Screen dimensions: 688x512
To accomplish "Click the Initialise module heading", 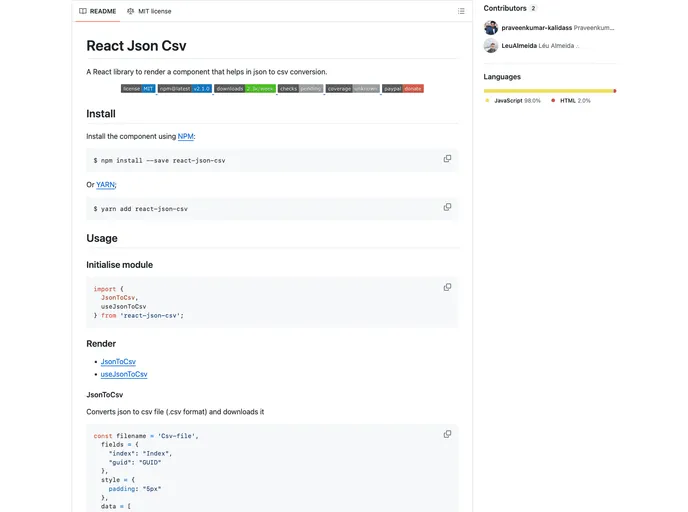I will pos(119,265).
